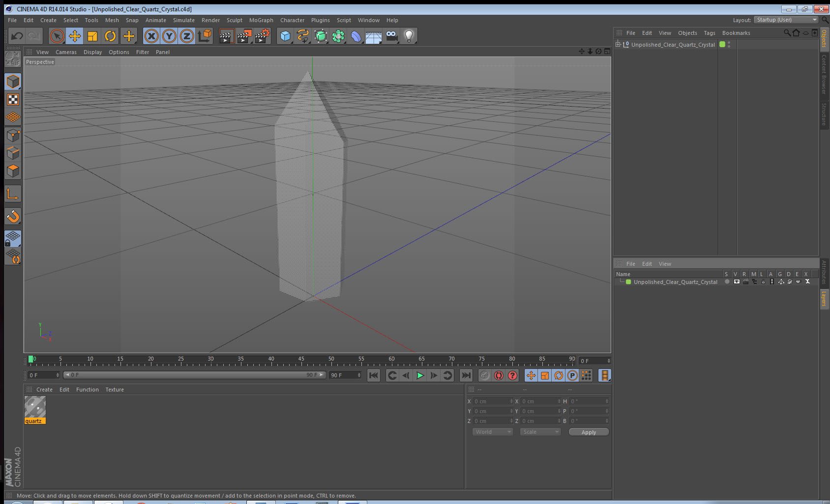This screenshot has width=830, height=504.
Task: Click the recent tools plus icon
Action: coord(129,36)
